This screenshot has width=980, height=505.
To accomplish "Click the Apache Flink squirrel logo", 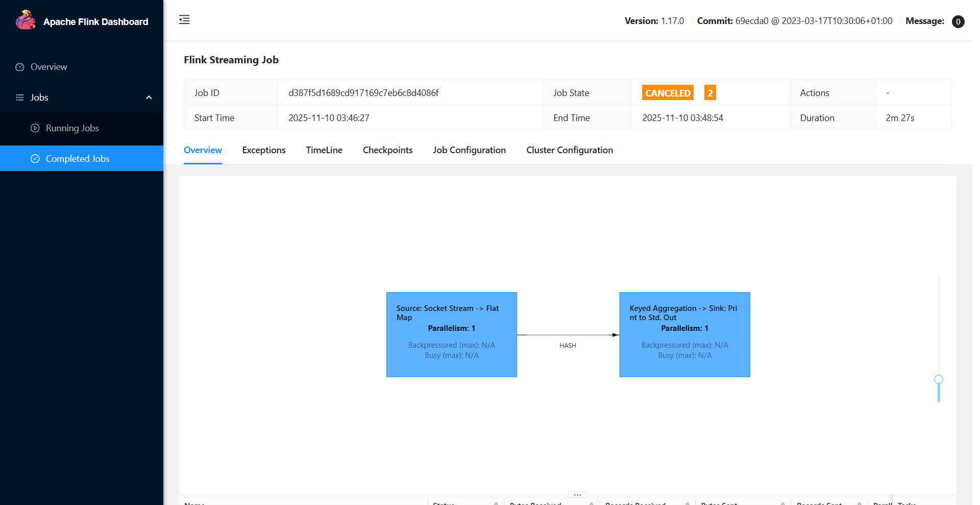I will coord(26,20).
